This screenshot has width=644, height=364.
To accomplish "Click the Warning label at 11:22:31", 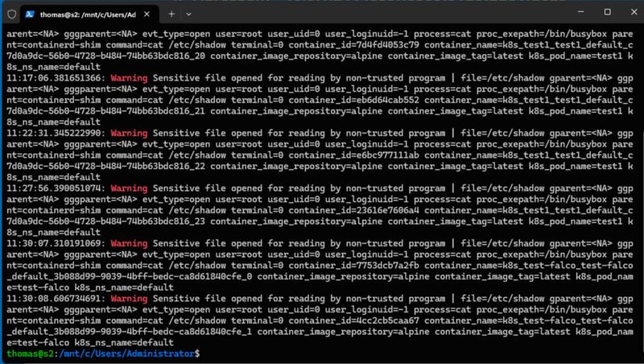I will [129, 133].
